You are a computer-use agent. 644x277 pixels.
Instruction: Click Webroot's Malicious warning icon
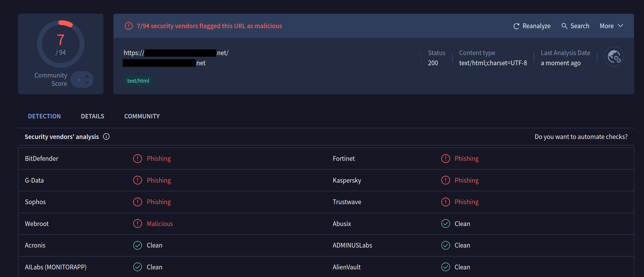138,224
